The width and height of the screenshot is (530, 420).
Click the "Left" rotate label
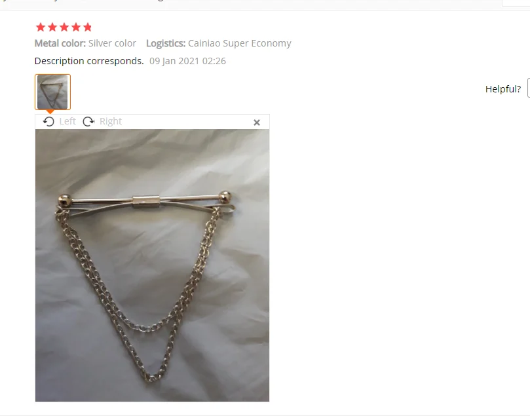click(67, 121)
